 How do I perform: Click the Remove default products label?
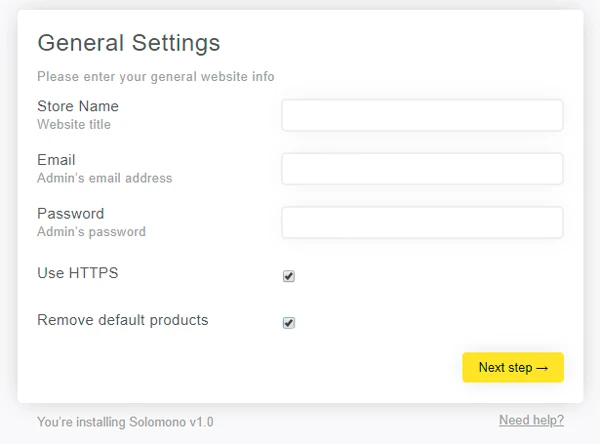122,320
